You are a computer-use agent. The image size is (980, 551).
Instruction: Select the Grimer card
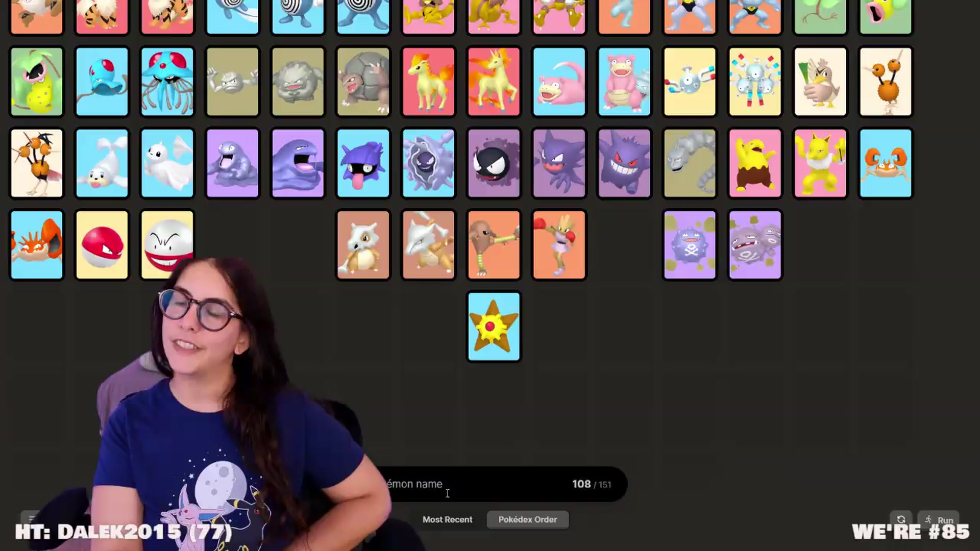coord(233,163)
